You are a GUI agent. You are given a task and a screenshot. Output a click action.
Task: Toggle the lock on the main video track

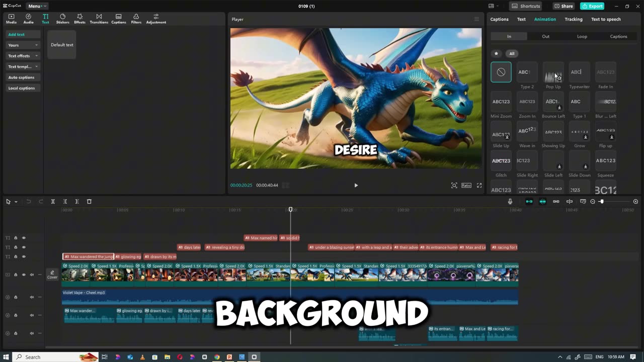point(16,275)
